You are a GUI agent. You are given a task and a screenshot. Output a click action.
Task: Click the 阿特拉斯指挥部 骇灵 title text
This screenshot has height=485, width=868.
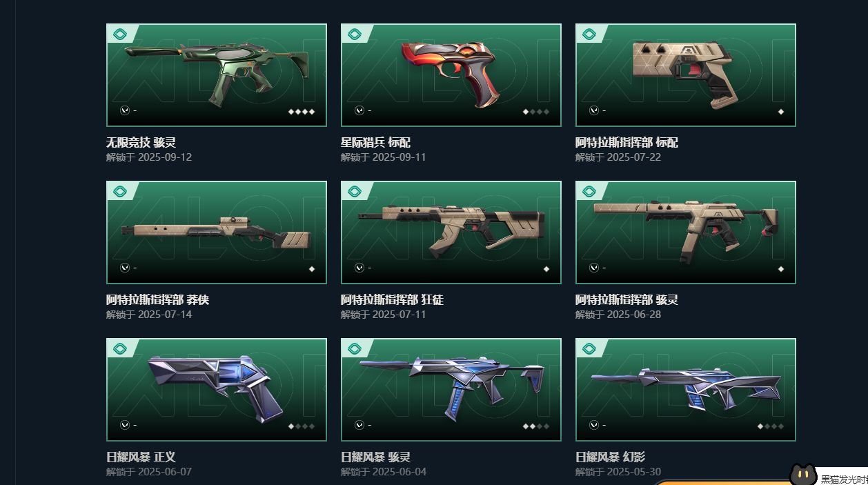(627, 300)
